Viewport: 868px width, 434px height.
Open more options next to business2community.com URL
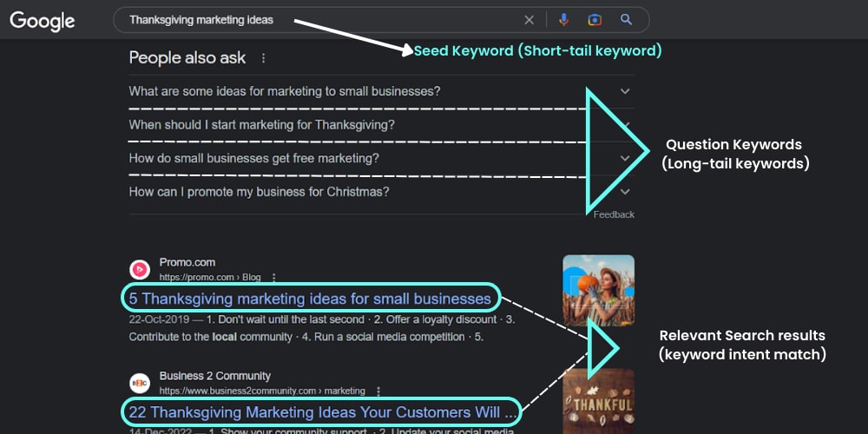pyautogui.click(x=378, y=391)
